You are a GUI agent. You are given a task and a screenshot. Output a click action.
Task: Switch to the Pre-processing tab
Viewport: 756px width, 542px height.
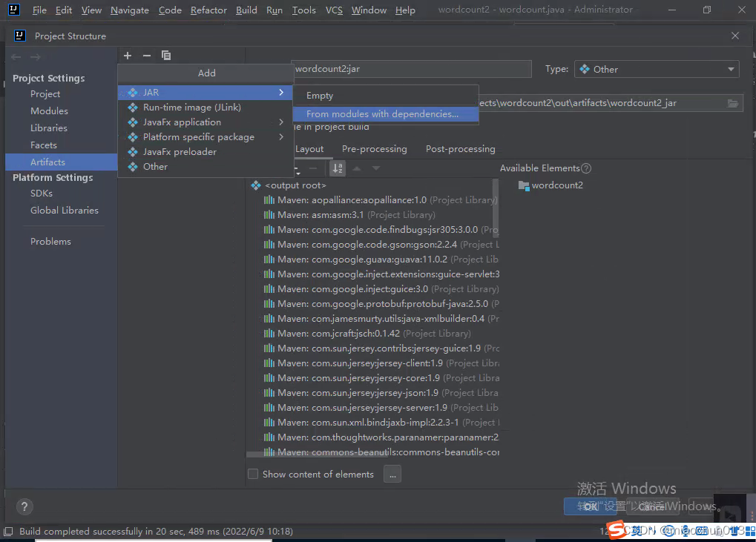[x=374, y=149]
